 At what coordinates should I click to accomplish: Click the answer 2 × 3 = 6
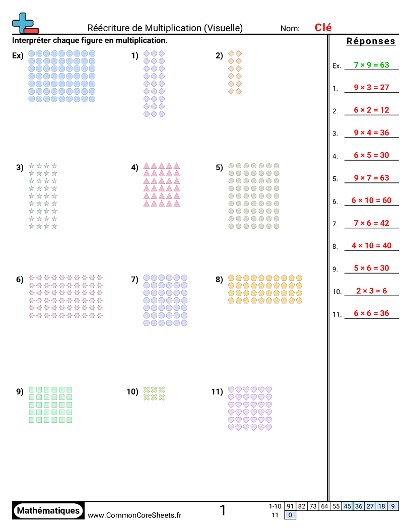coord(372,291)
